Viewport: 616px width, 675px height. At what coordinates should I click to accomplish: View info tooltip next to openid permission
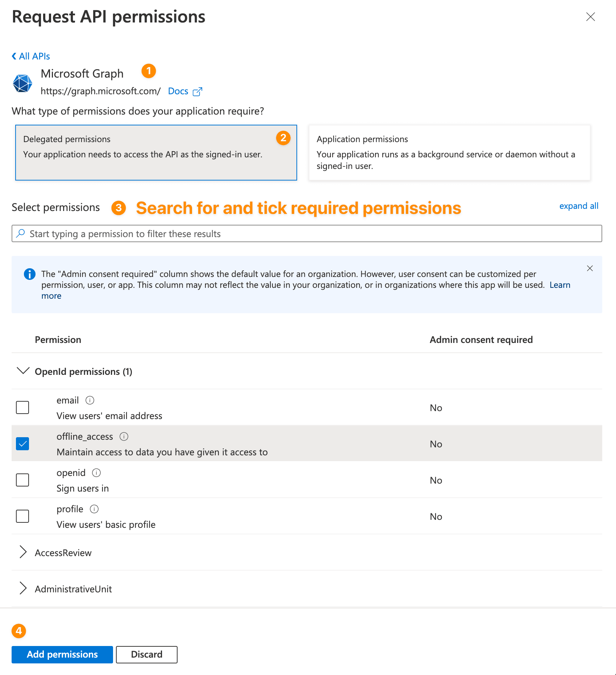(x=96, y=472)
